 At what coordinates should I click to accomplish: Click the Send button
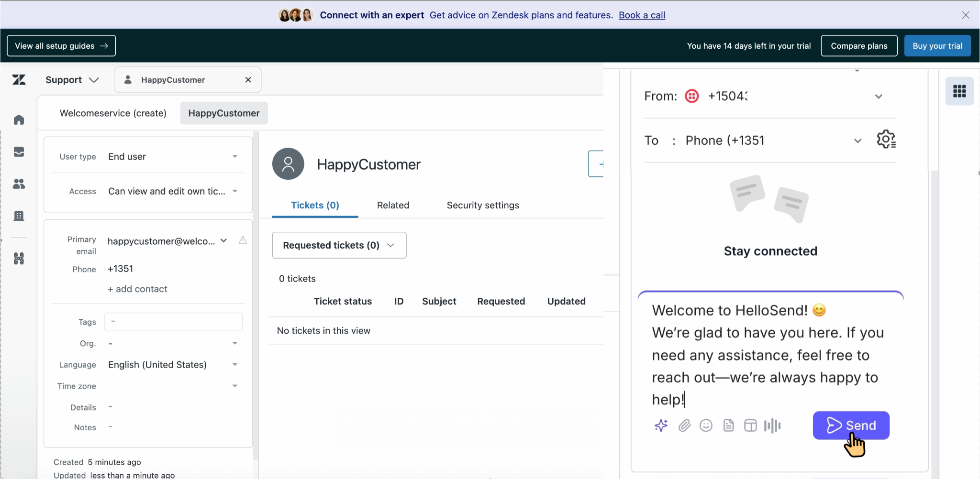(851, 425)
